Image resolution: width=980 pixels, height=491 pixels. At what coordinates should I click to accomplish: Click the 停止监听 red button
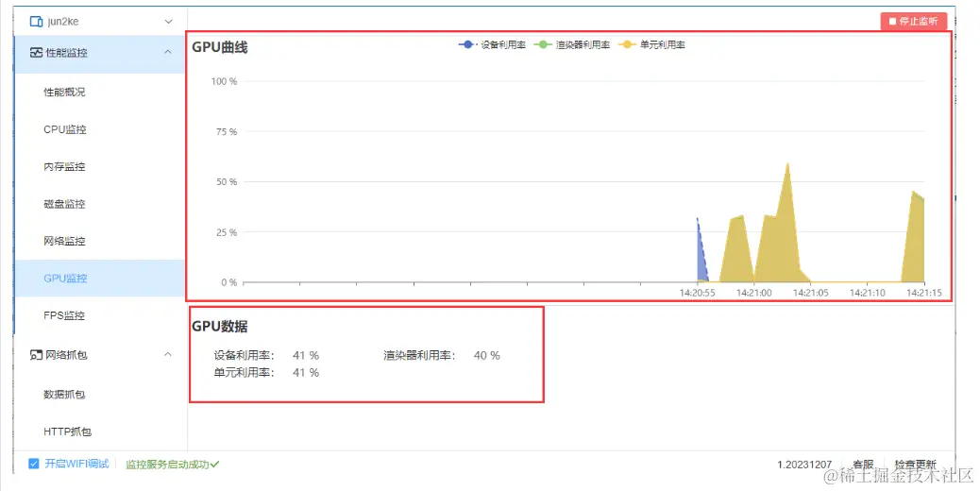(x=914, y=21)
